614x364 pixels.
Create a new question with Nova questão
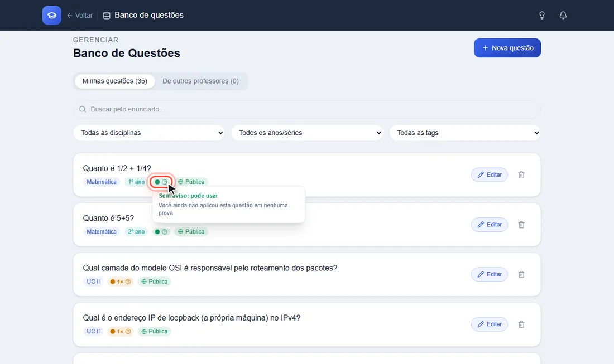point(507,48)
